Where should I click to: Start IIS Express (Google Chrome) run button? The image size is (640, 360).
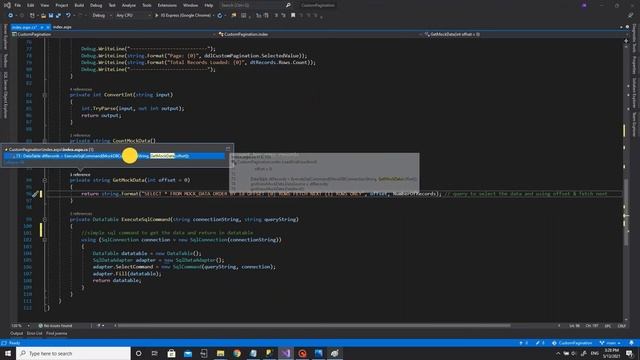pos(183,16)
